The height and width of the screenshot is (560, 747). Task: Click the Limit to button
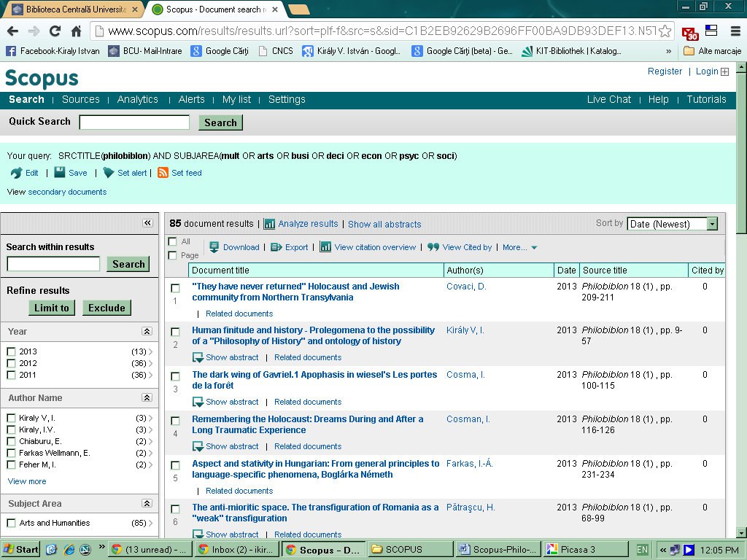pos(52,308)
